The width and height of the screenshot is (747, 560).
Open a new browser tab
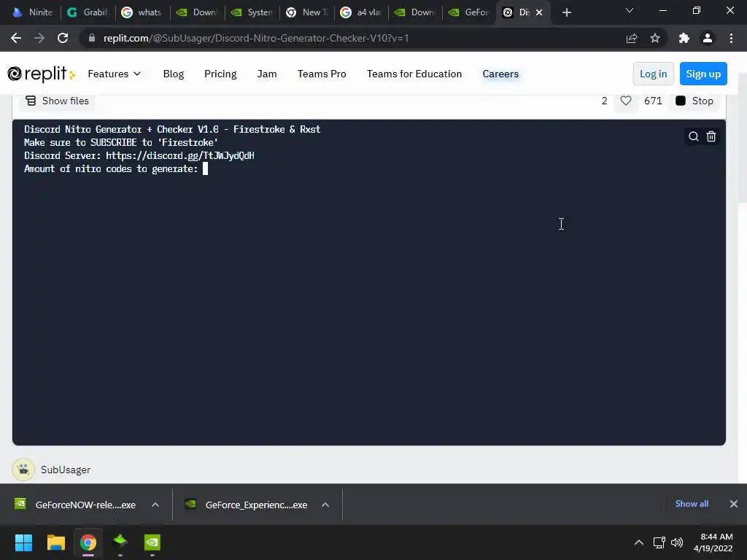[566, 12]
